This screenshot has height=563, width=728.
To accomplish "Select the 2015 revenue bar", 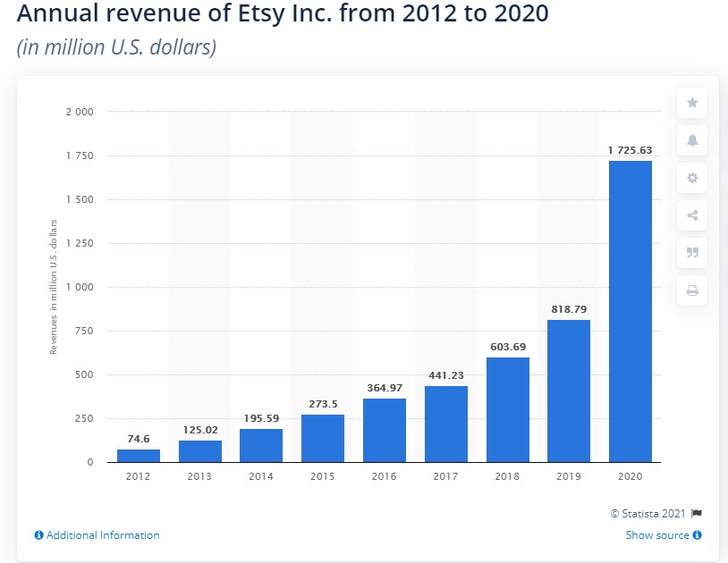I will pyautogui.click(x=323, y=438).
